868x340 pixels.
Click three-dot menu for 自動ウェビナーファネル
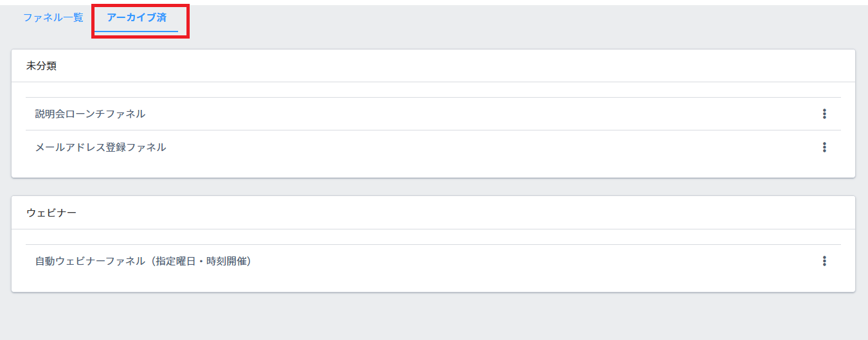pyautogui.click(x=824, y=261)
